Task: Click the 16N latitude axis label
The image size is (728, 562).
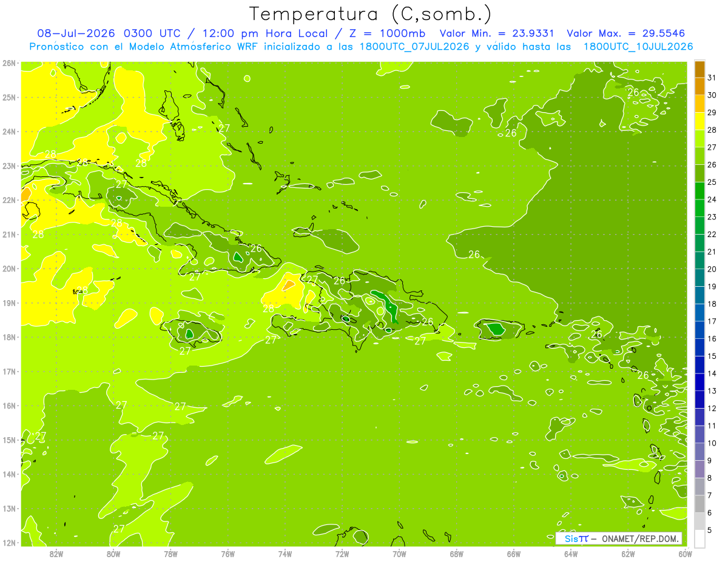Action: [8, 406]
